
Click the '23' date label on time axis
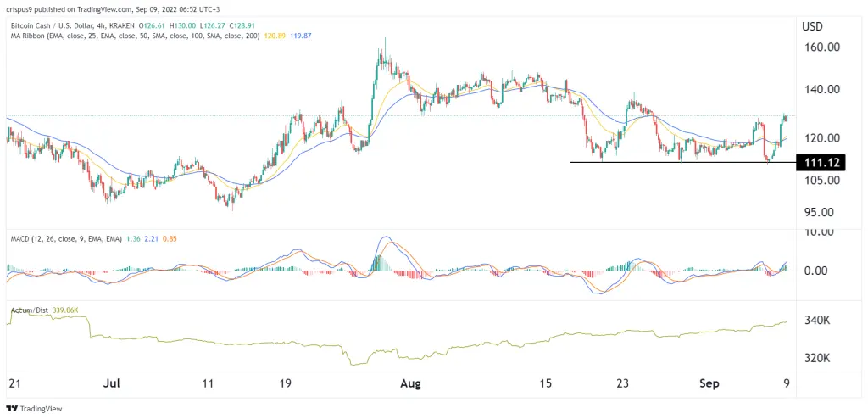point(623,383)
